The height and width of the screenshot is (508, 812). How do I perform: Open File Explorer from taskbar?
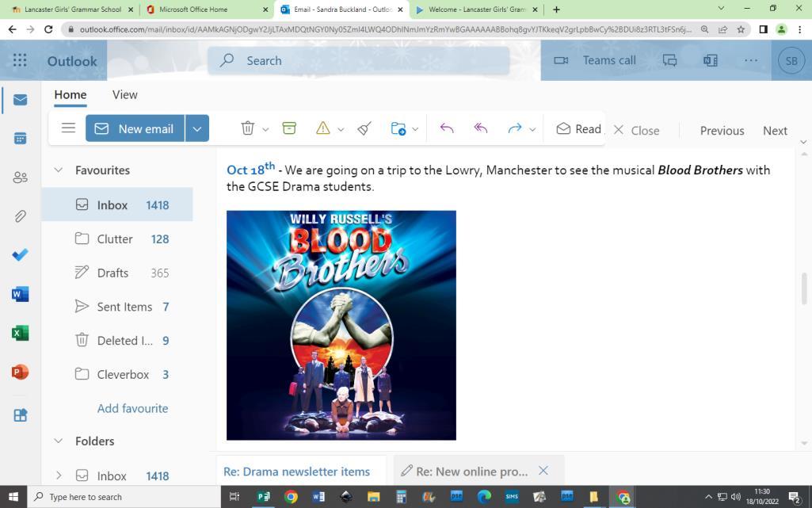tap(373, 497)
